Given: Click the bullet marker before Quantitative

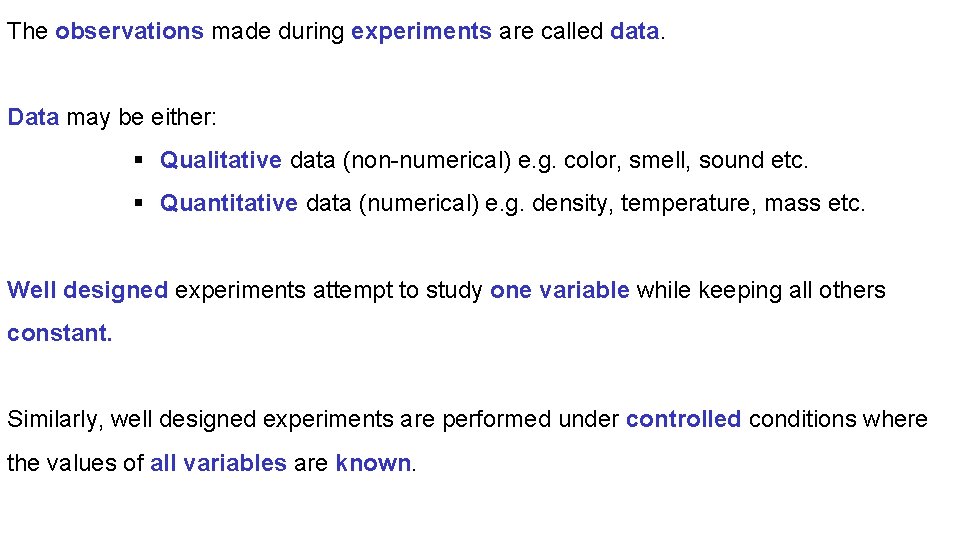Looking at the screenshot, I should coord(138,203).
